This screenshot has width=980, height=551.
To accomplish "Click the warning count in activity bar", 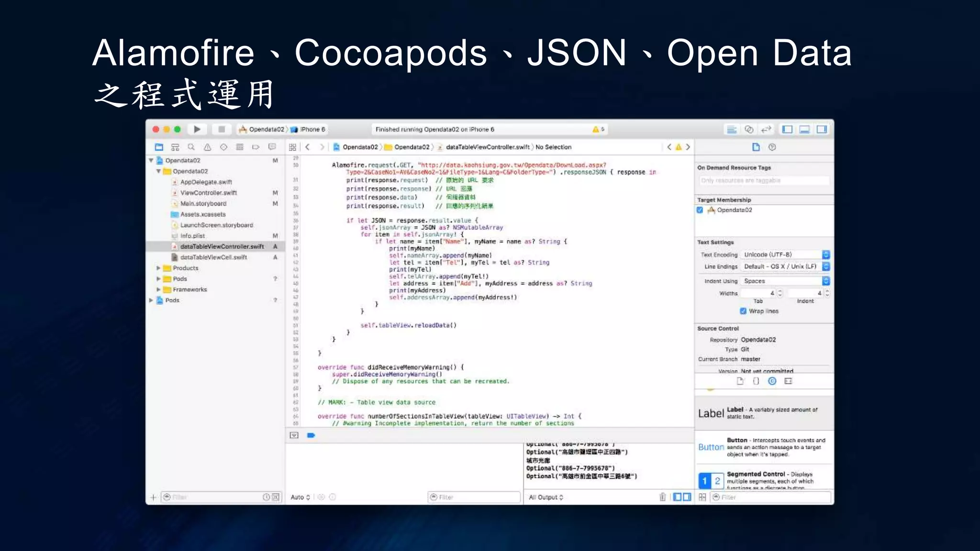I will [599, 129].
